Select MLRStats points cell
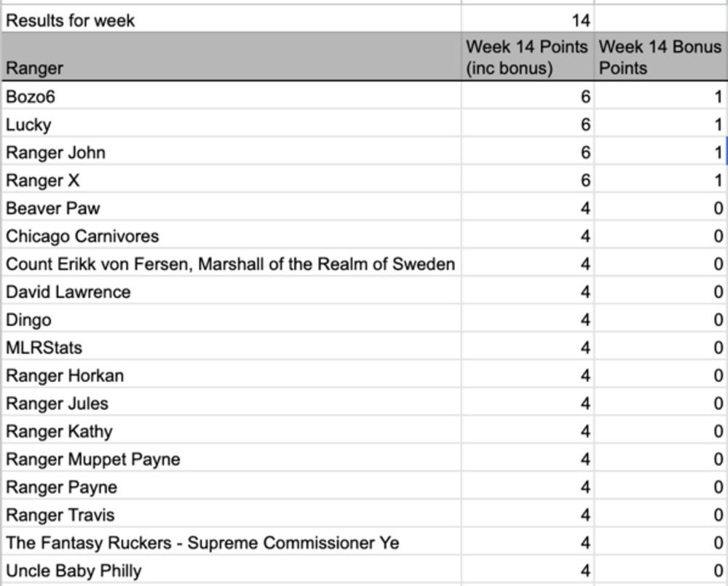This screenshot has width=728, height=586. click(x=527, y=347)
